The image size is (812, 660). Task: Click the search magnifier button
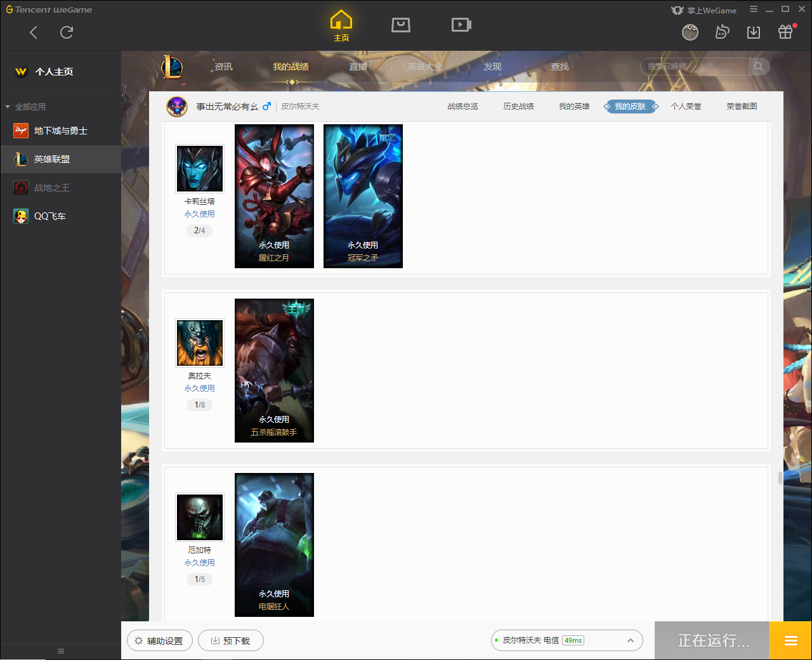pyautogui.click(x=759, y=67)
